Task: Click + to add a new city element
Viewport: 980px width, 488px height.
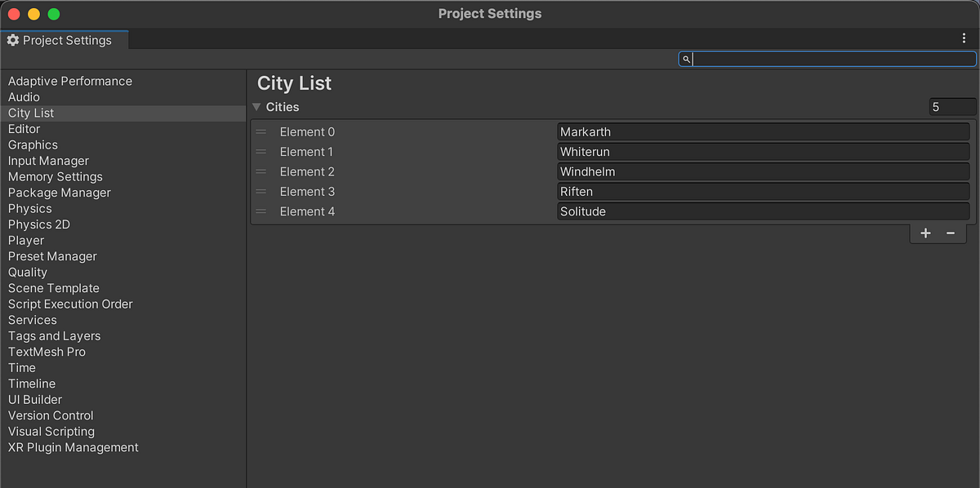Action: (925, 233)
